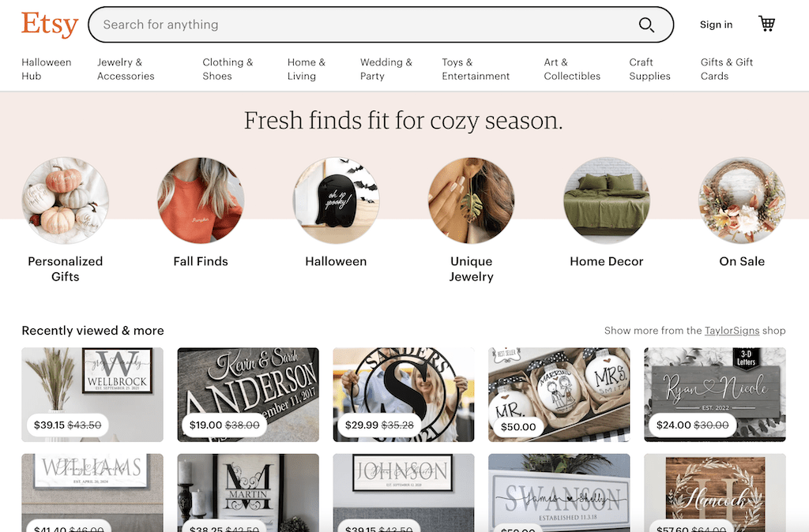
Task: Open the Anderson sign listing for $19.00
Action: [248, 395]
